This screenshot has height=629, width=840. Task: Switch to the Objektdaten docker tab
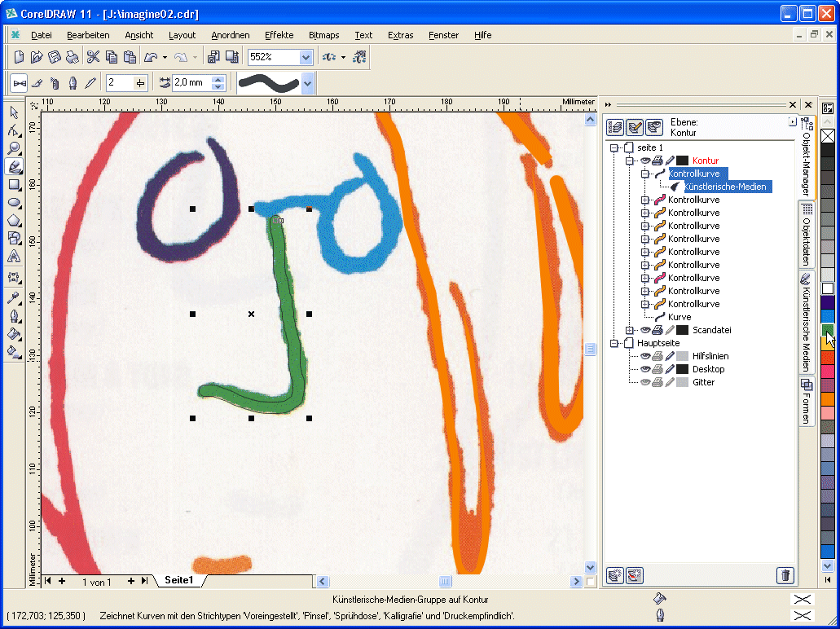click(807, 235)
